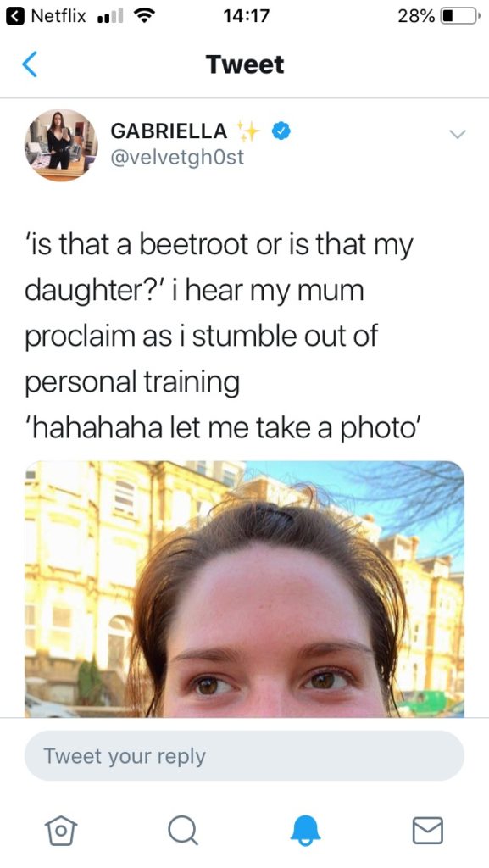Tap the blue back arrow
The image size is (489, 868).
click(x=30, y=64)
